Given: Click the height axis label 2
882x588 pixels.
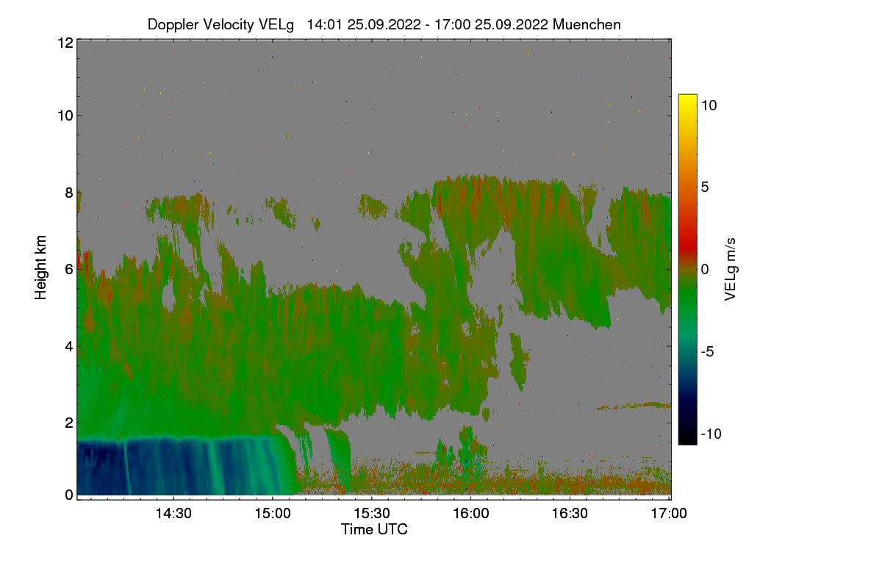Looking at the screenshot, I should click(69, 422).
